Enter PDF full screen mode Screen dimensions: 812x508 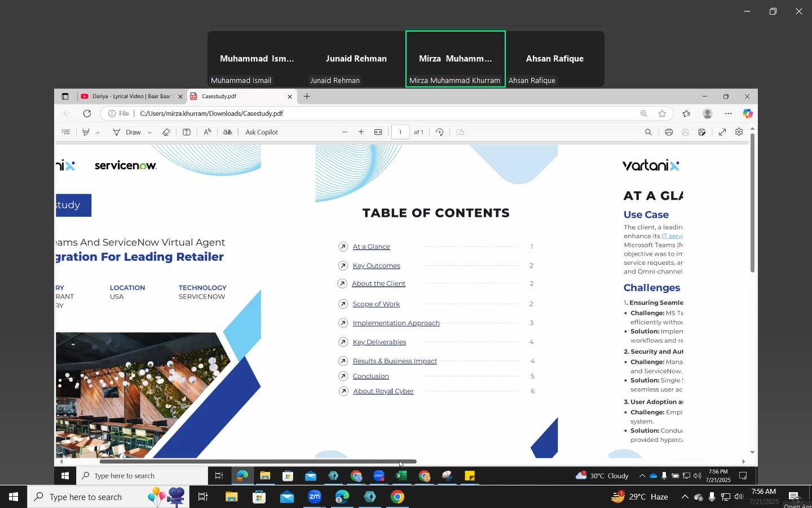pos(722,132)
